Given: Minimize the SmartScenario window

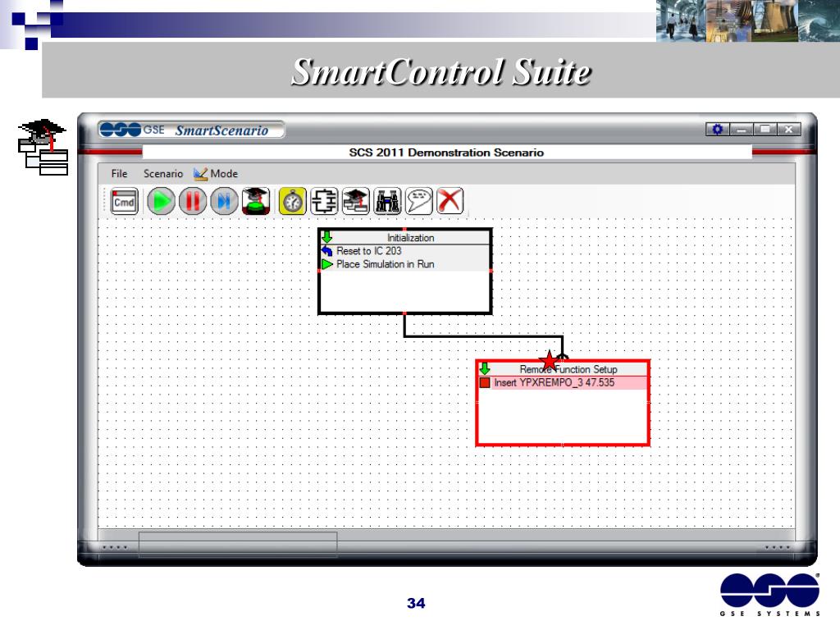Looking at the screenshot, I should coord(742,129).
